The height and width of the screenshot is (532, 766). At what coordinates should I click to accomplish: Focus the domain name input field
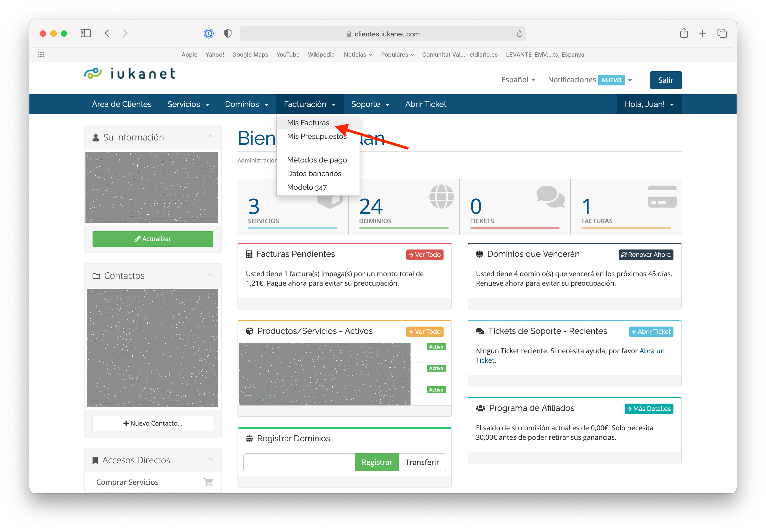(299, 462)
